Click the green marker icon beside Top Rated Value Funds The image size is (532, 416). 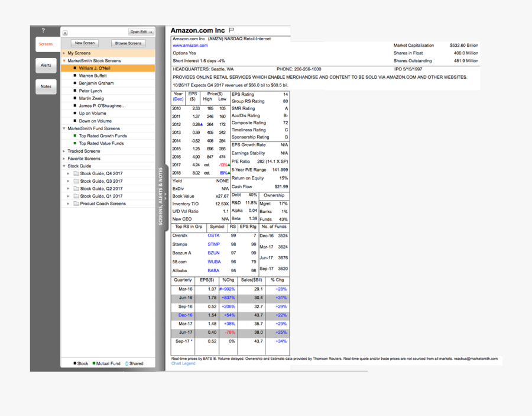point(74,143)
